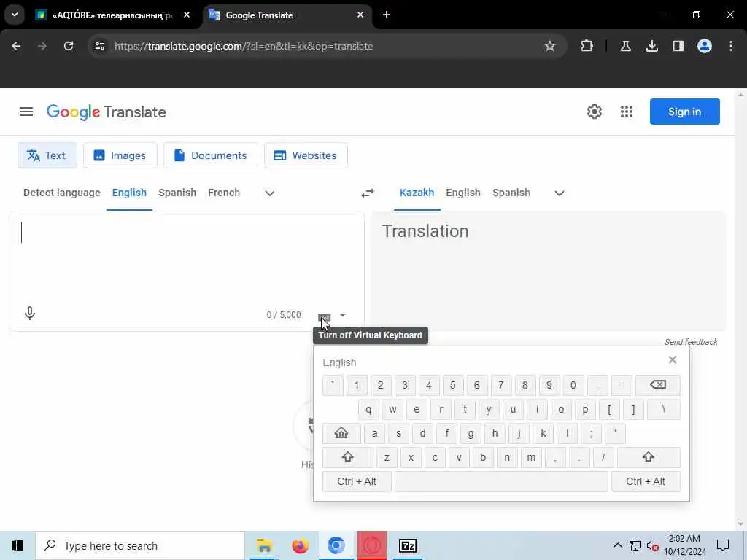Switch to Images translation mode
Viewport: 747px width, 560px height.
[x=120, y=155]
